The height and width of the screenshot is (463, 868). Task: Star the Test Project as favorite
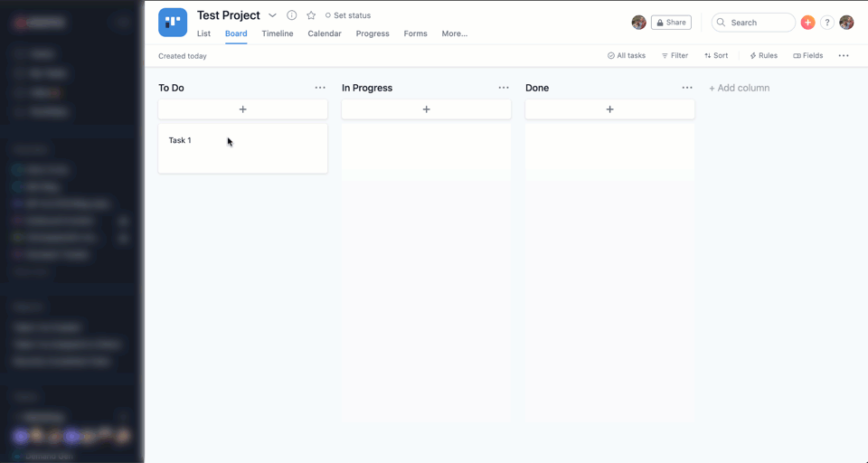(311, 15)
